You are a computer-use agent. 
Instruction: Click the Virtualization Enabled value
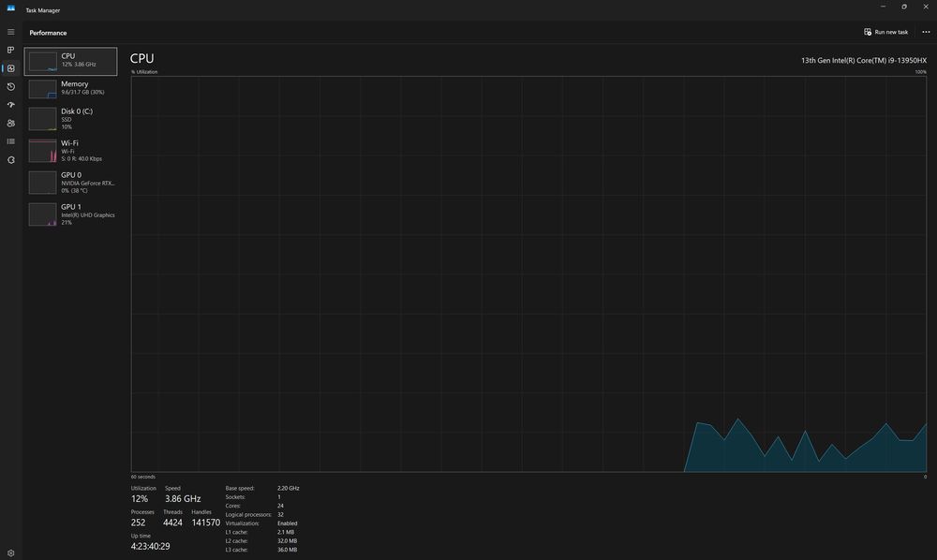pos(287,523)
